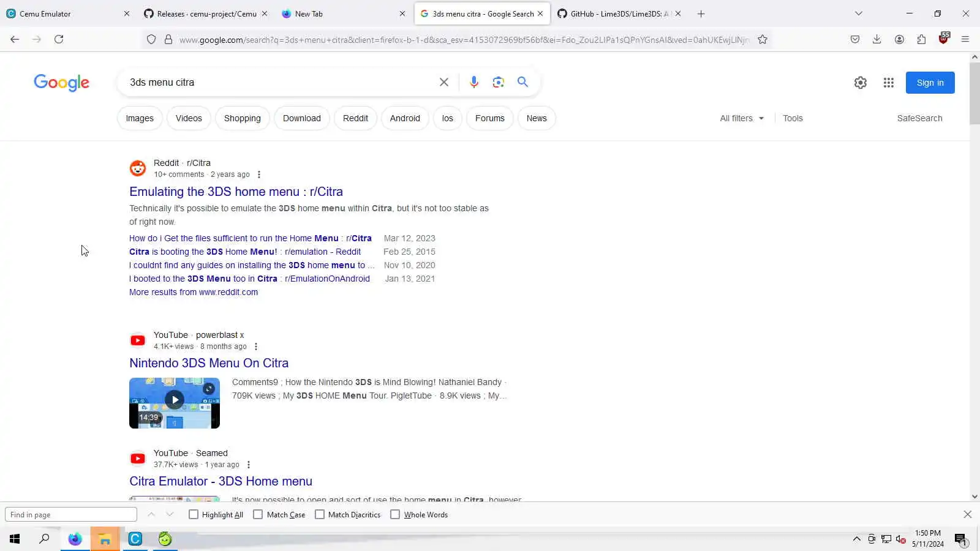This screenshot has width=980, height=551.
Task: Go to next find-in-page match
Action: (170, 515)
